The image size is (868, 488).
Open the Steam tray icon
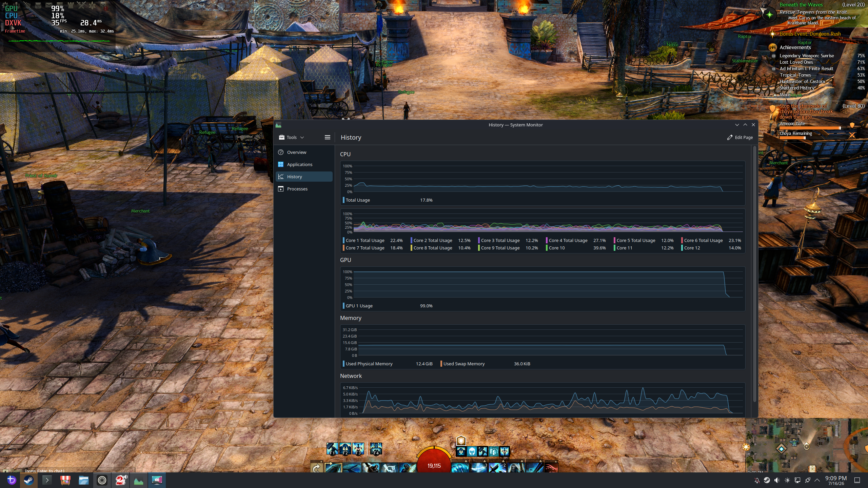click(x=767, y=480)
